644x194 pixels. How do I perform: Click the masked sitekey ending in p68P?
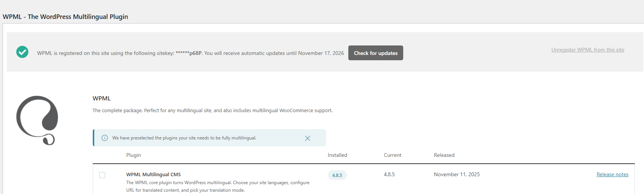(x=189, y=53)
